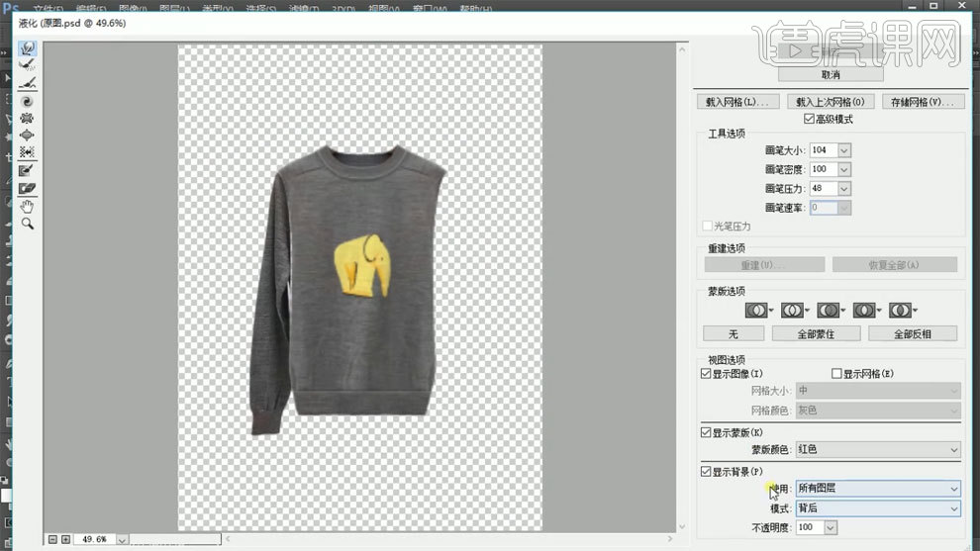Screen dimensions: 980x551
Task: Click the fifth mask option (invert selection) icon
Action: (903, 310)
